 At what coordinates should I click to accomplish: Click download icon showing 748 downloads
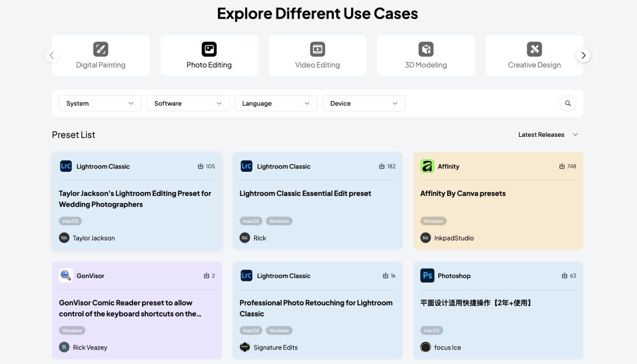coord(562,166)
